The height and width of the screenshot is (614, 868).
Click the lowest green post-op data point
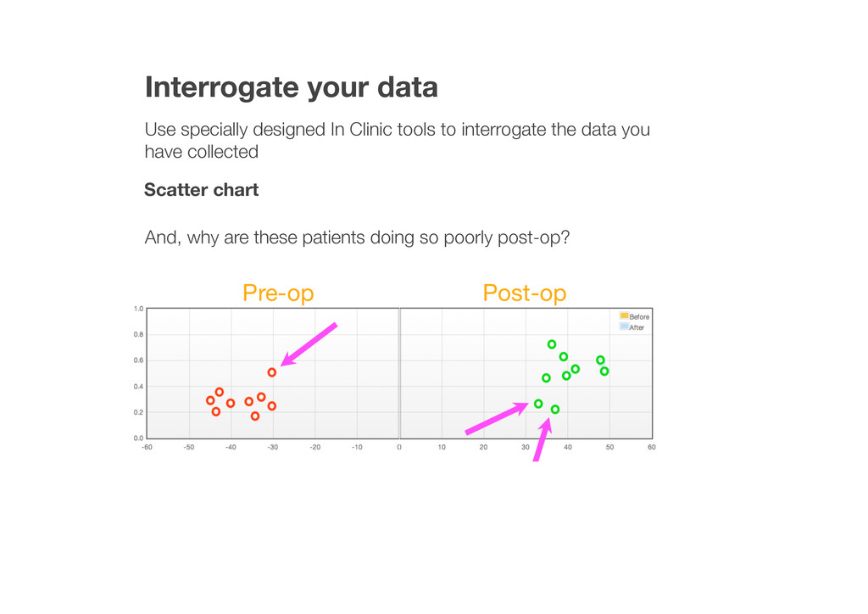click(x=555, y=410)
